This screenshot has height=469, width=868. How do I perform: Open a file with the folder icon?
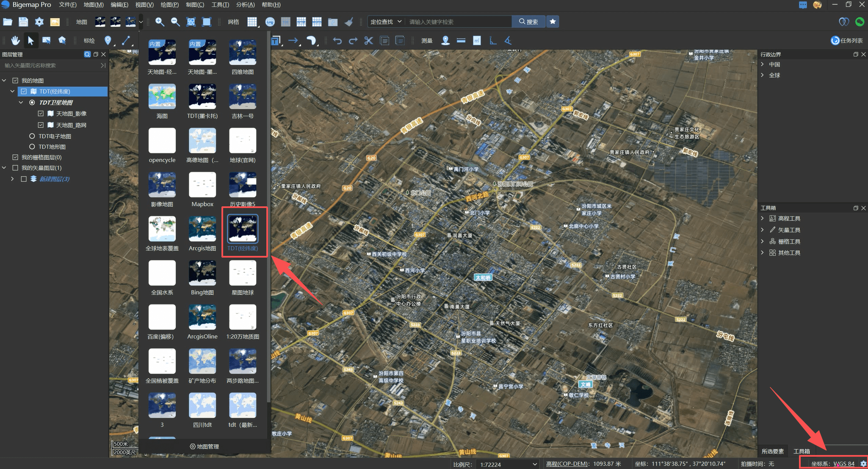(8, 22)
